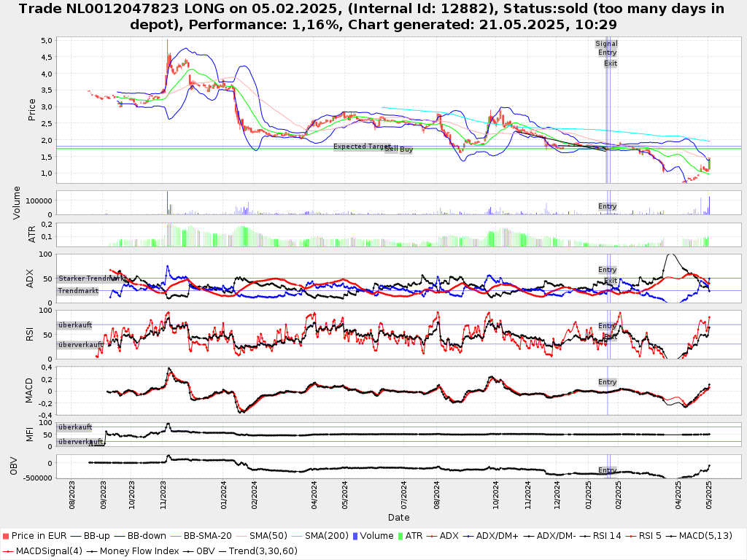Viewport: 747px width, 560px height.
Task: Click the Date axis title
Action: (398, 518)
